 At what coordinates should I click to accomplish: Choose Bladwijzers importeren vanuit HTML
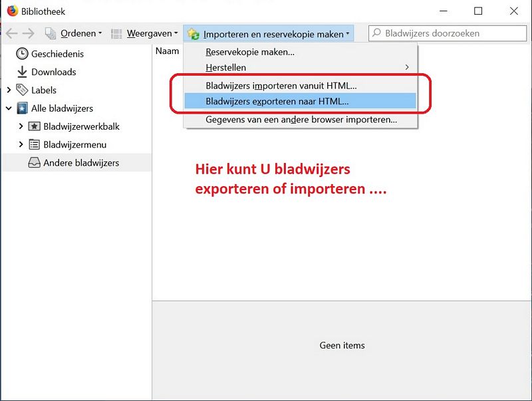(301, 86)
